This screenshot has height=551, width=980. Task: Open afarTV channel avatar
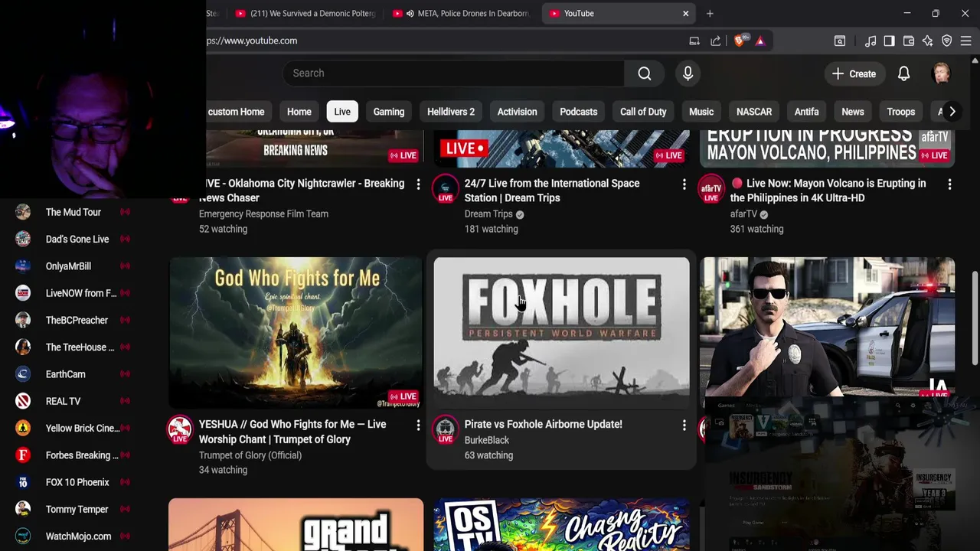click(711, 188)
